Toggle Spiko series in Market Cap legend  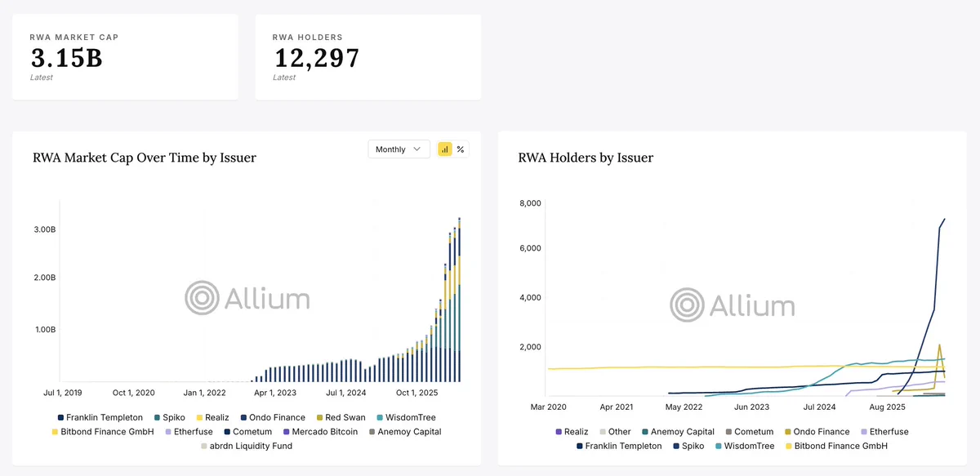point(170,417)
